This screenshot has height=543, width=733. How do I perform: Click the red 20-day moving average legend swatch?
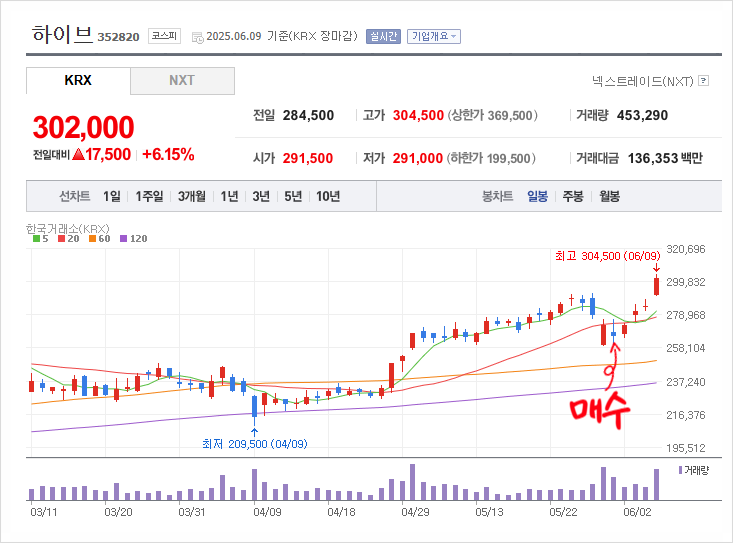coord(61,239)
